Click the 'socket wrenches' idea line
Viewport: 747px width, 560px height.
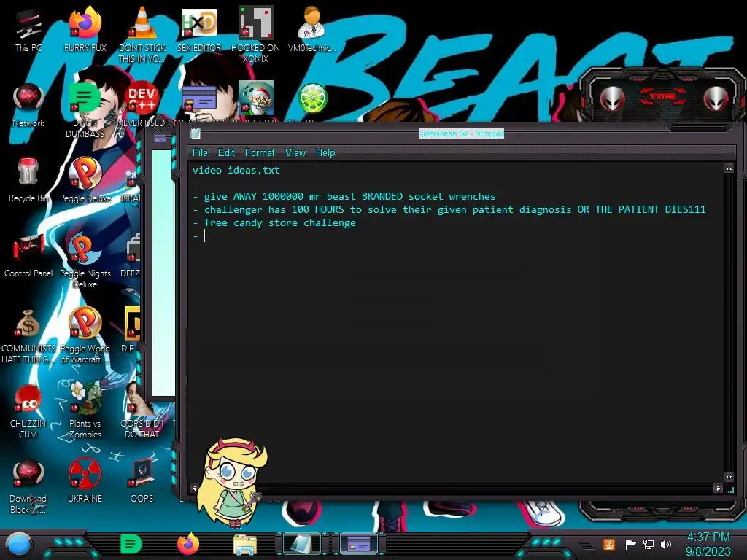pos(344,196)
